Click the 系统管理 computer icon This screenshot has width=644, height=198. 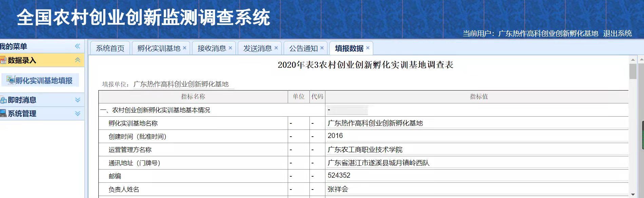pos(3,114)
